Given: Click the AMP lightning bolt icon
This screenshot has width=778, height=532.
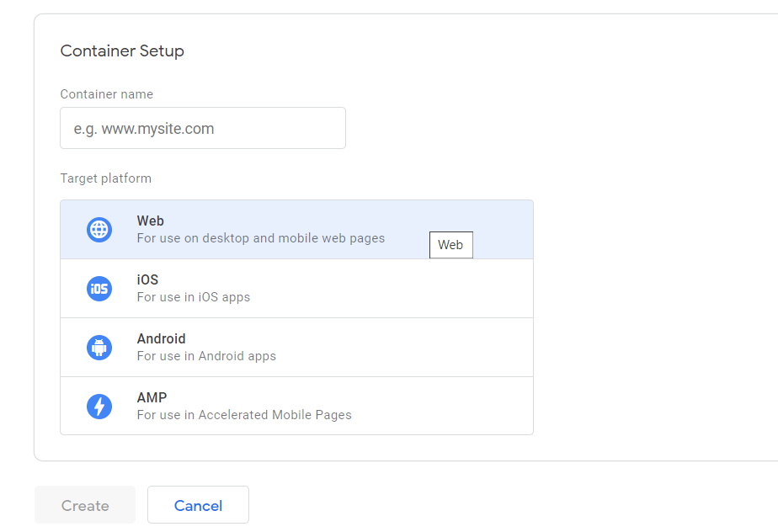Looking at the screenshot, I should pos(99,407).
